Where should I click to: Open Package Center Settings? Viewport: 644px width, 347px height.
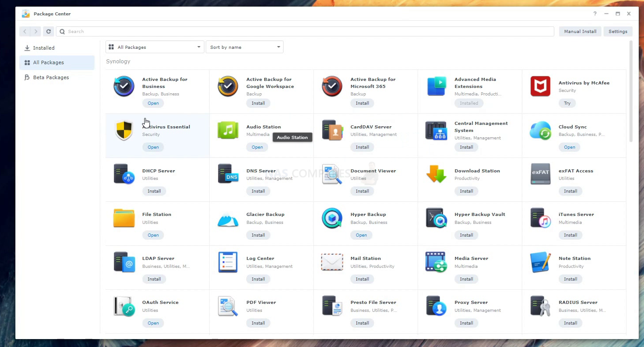(618, 31)
